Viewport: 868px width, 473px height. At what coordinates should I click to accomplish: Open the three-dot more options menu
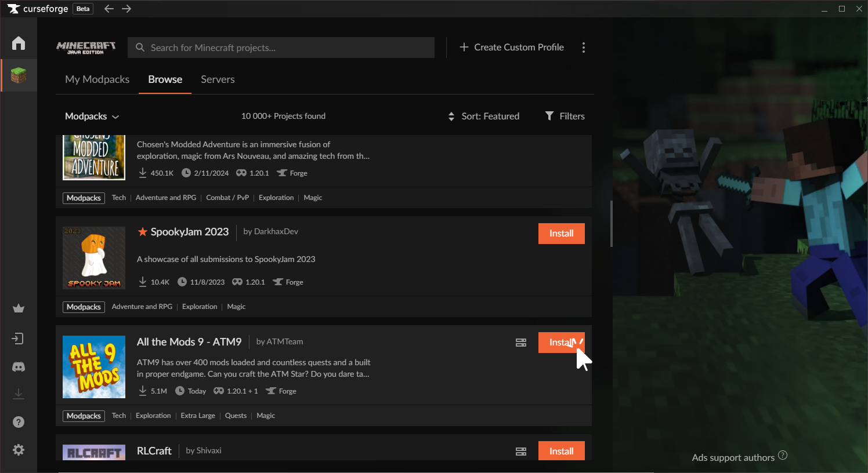click(584, 48)
